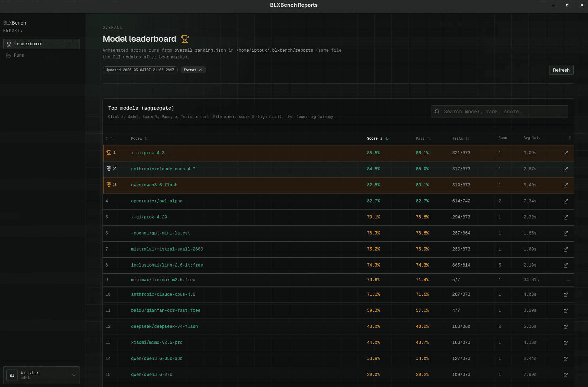
Task: Open external link for qwen3.6-35b-a3b row
Action: click(566, 359)
